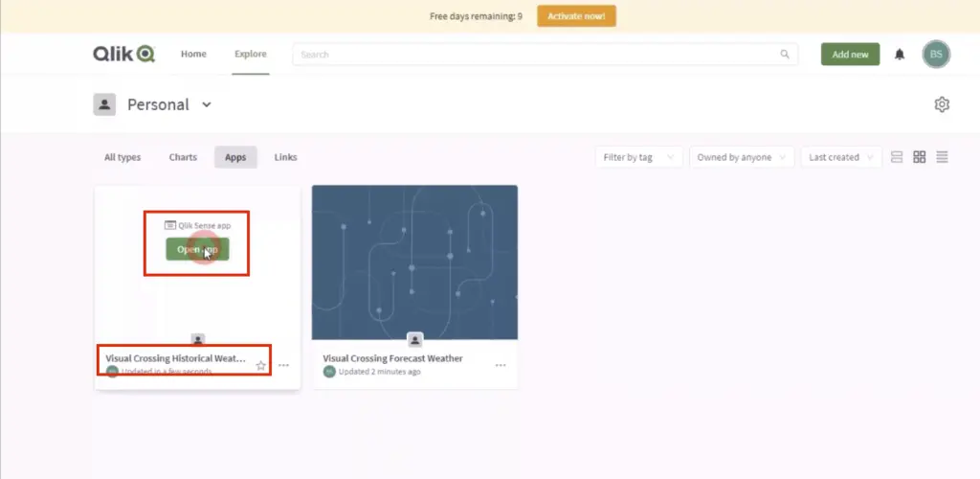This screenshot has height=479, width=980.
Task: Favorite the Historical Weather app with star
Action: coord(261,365)
